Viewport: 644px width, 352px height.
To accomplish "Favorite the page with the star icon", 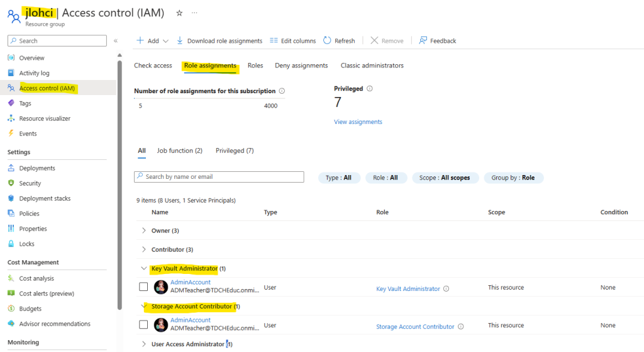I will 179,13.
